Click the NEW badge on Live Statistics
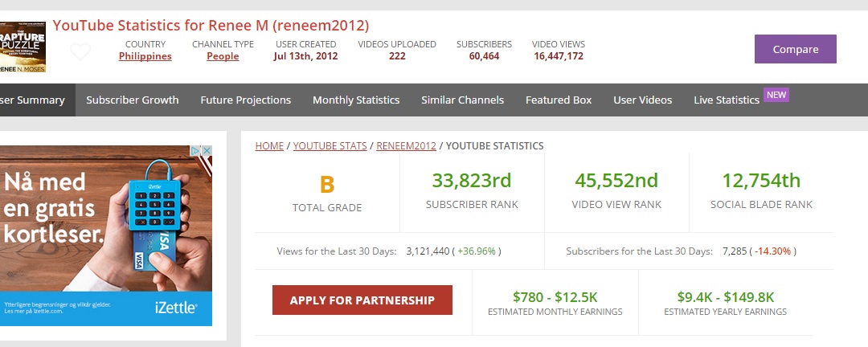 pyautogui.click(x=776, y=95)
